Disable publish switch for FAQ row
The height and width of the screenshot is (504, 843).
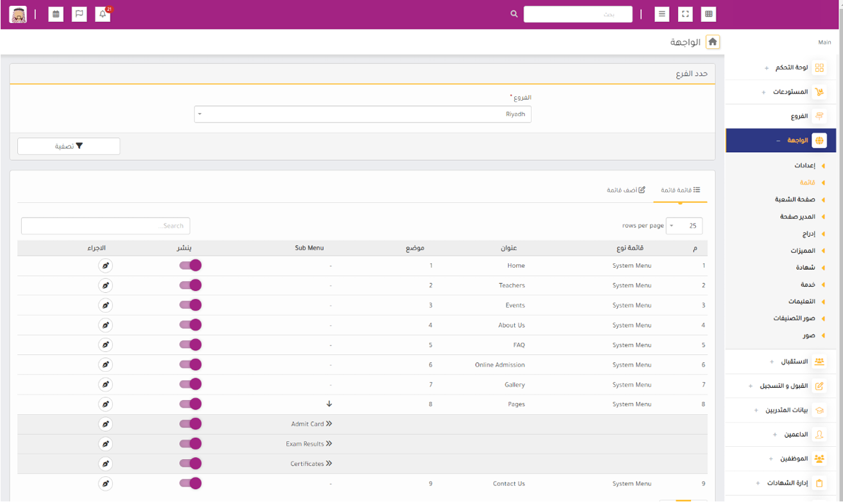point(191,345)
